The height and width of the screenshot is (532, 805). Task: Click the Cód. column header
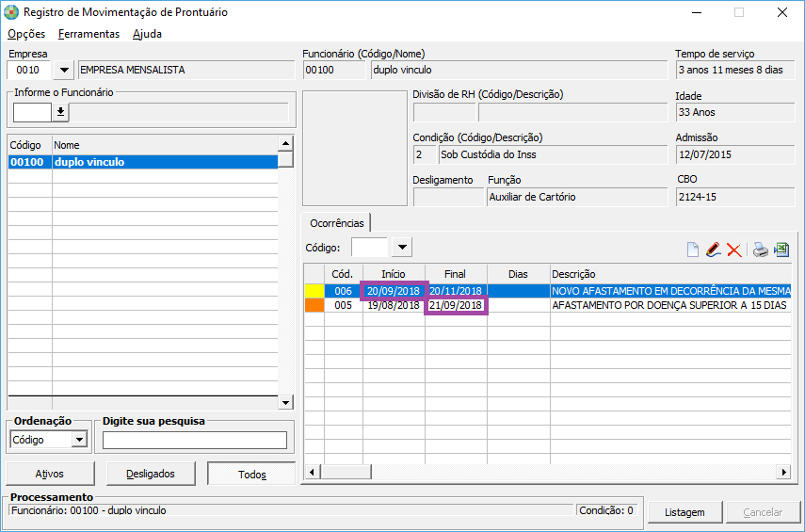tap(343, 274)
